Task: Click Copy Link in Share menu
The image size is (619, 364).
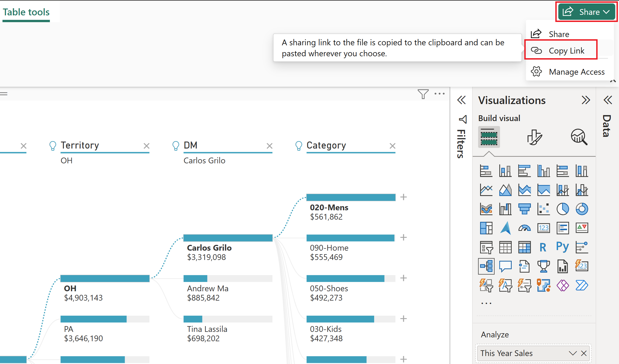Action: [566, 51]
